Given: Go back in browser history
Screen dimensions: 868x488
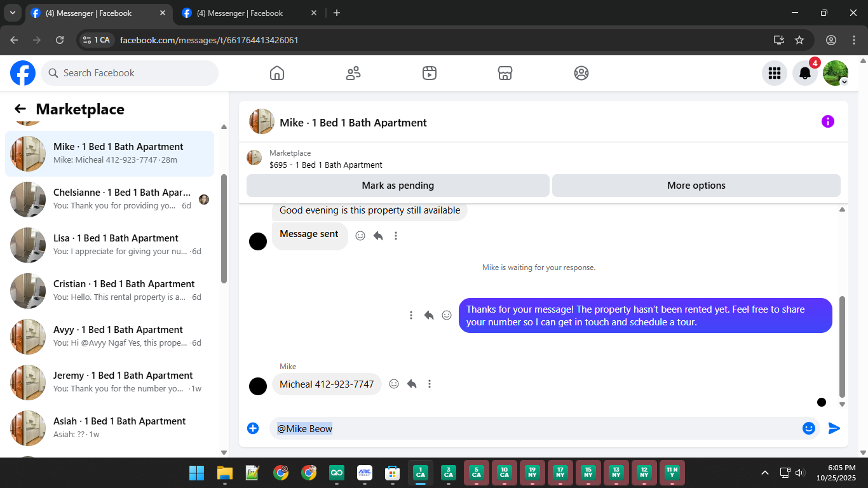Looking at the screenshot, I should 14,40.
